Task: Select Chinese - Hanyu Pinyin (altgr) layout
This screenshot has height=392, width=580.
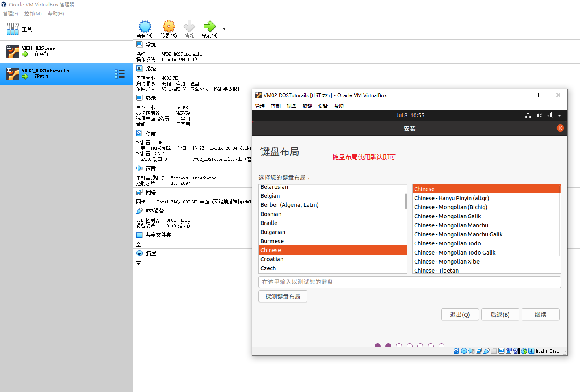Action: (452, 198)
